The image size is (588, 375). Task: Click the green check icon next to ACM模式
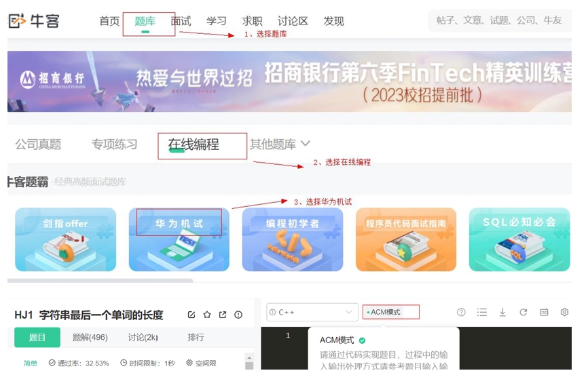click(363, 340)
